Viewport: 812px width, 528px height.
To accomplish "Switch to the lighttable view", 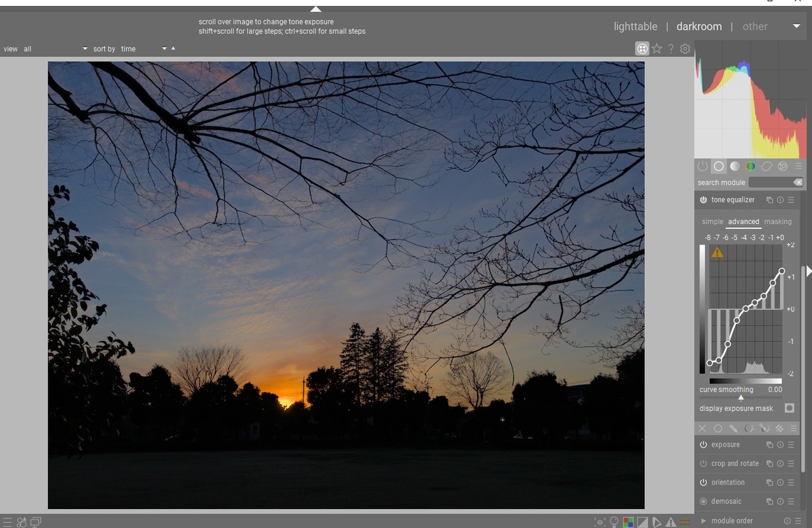I will pyautogui.click(x=635, y=26).
